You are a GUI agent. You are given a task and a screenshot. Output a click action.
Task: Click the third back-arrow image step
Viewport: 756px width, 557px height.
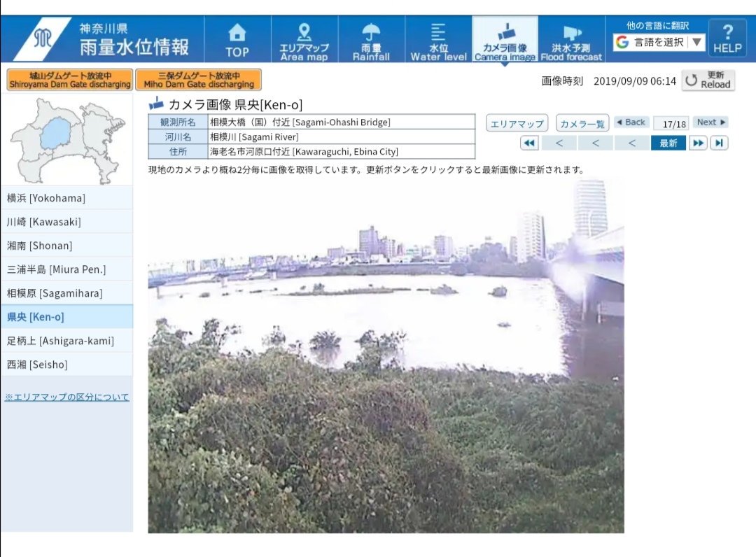coord(631,143)
